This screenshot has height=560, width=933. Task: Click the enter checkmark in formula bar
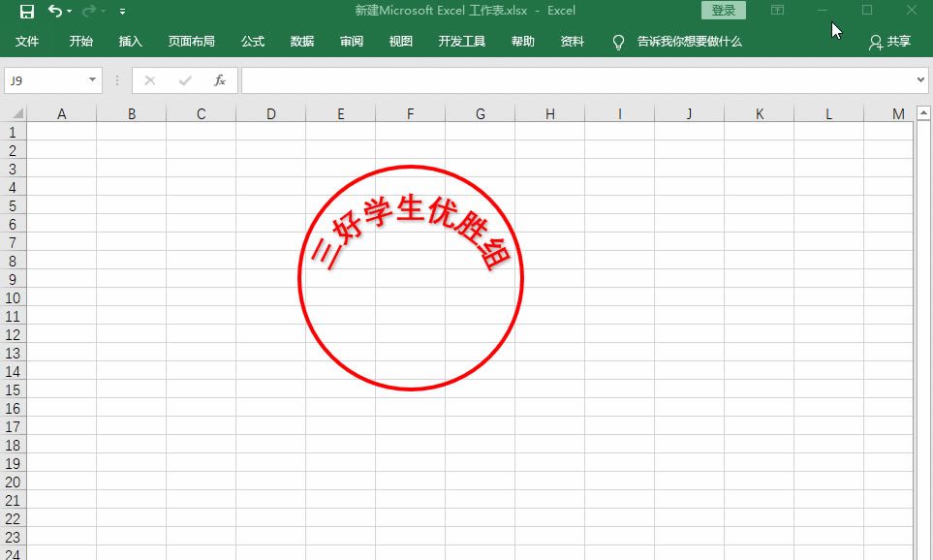pos(184,80)
